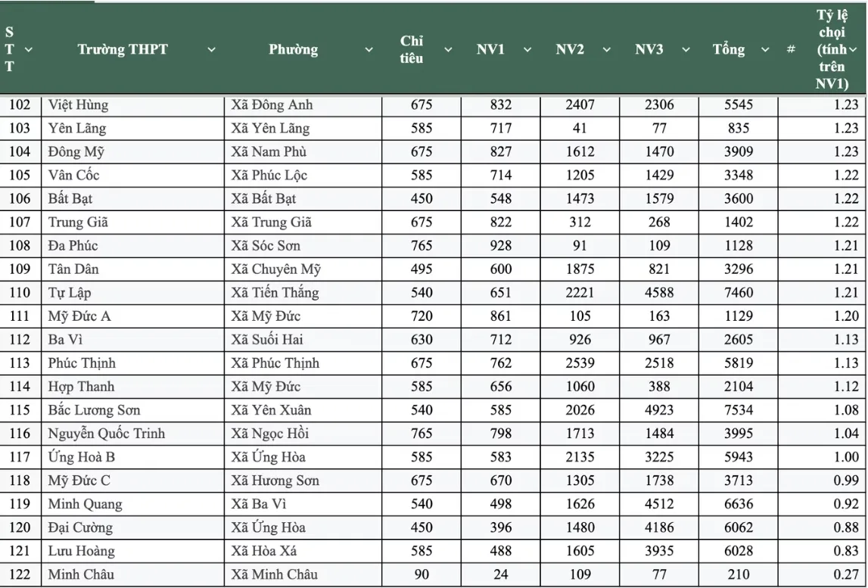Select the Tổng value 7534 cell
The height and width of the screenshot is (588, 868).
738,410
